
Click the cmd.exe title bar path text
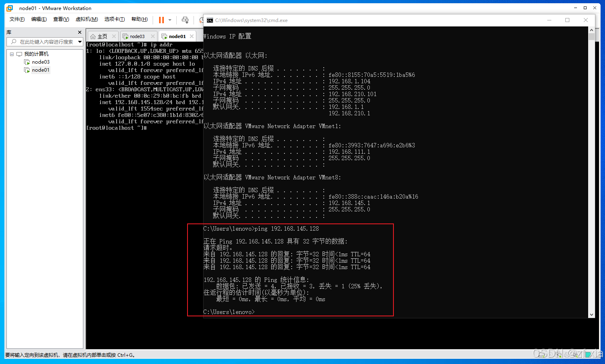click(251, 20)
